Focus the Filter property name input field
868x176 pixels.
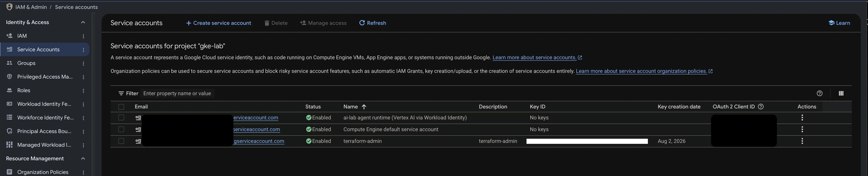(177, 93)
